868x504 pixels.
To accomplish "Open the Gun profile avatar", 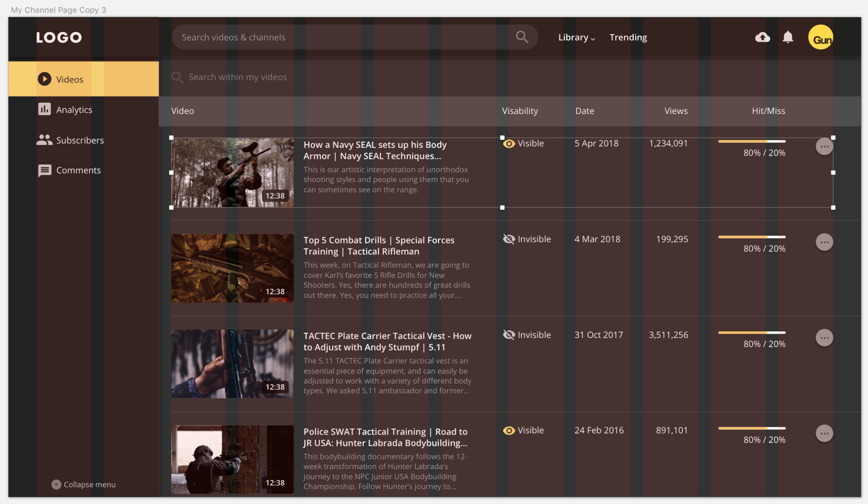I will pyautogui.click(x=821, y=37).
